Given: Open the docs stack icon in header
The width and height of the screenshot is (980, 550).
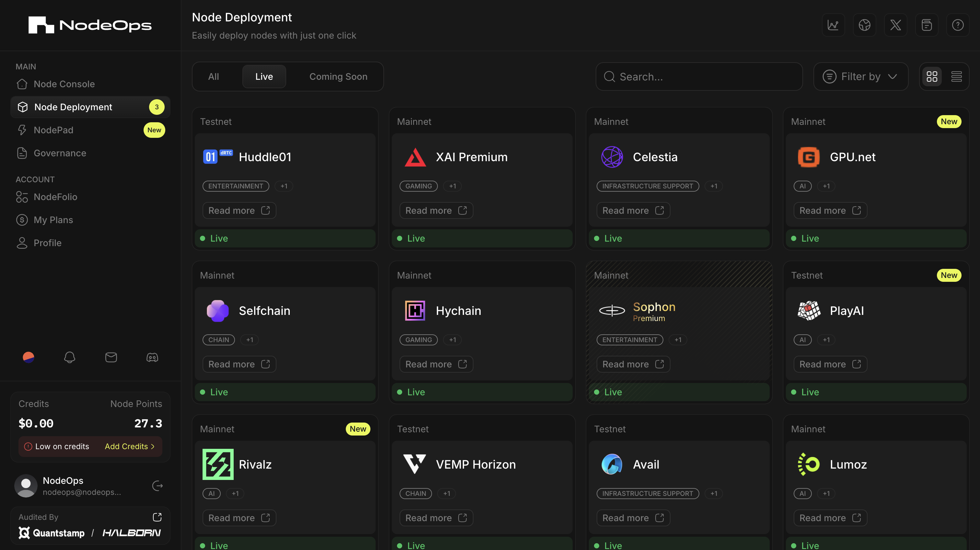Looking at the screenshot, I should click(x=926, y=25).
